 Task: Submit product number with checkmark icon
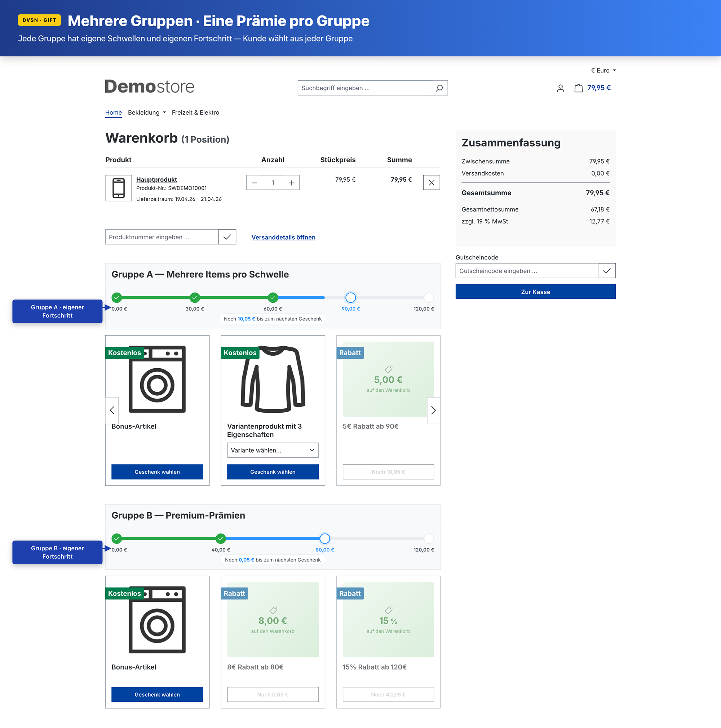(227, 237)
